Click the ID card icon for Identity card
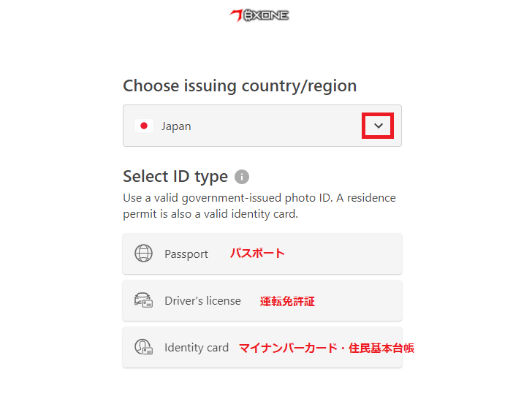The image size is (532, 396). [x=144, y=347]
